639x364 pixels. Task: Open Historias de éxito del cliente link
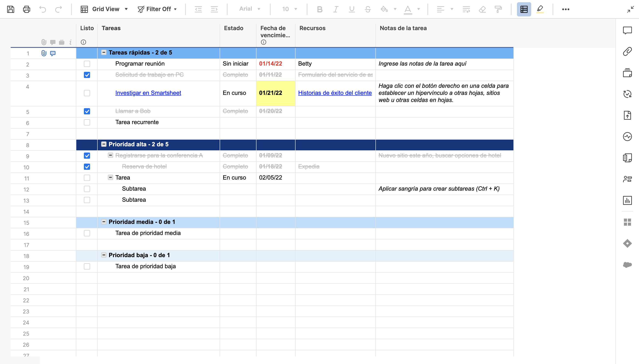(335, 93)
